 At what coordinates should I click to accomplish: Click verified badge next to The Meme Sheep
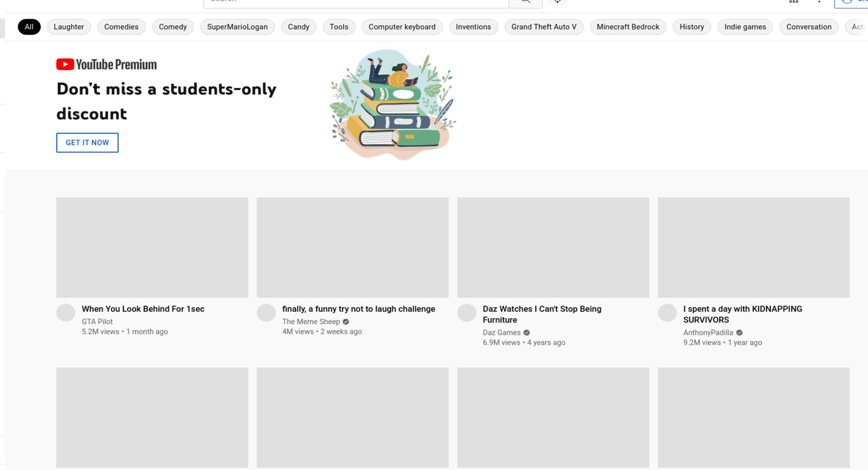346,322
